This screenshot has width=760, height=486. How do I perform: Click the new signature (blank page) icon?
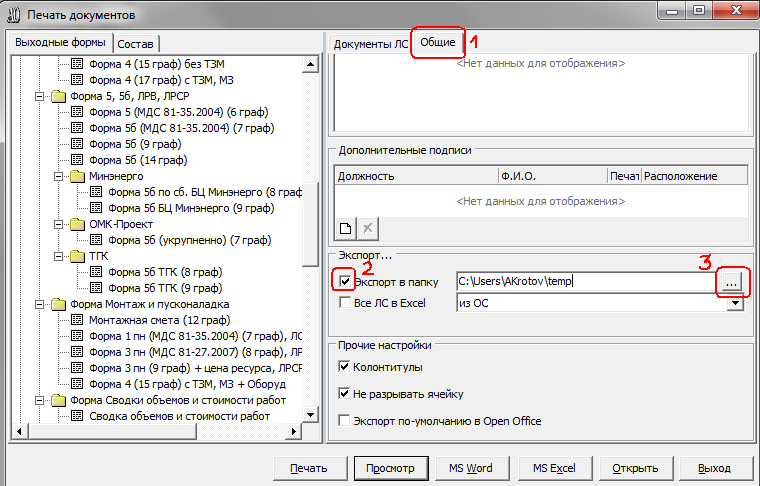click(346, 228)
